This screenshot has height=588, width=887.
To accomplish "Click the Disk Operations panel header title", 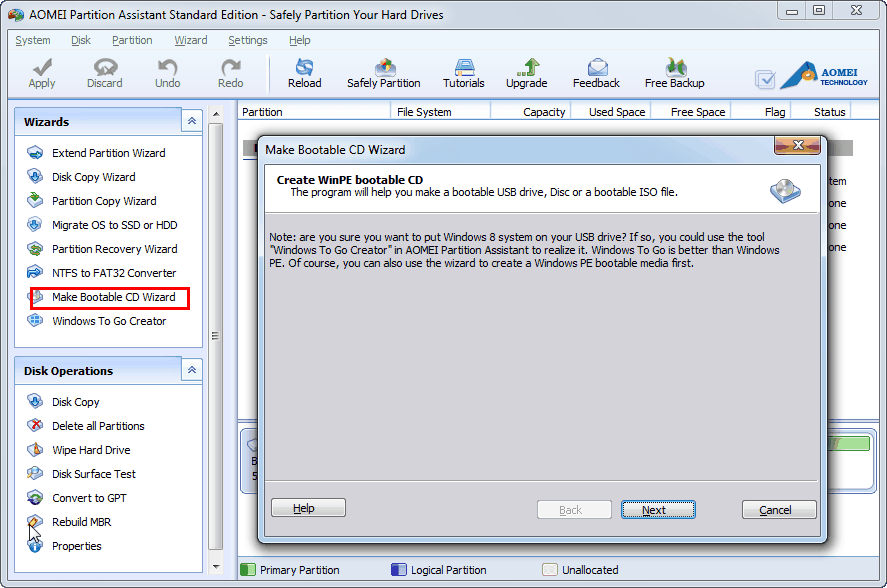I will click(x=68, y=371).
